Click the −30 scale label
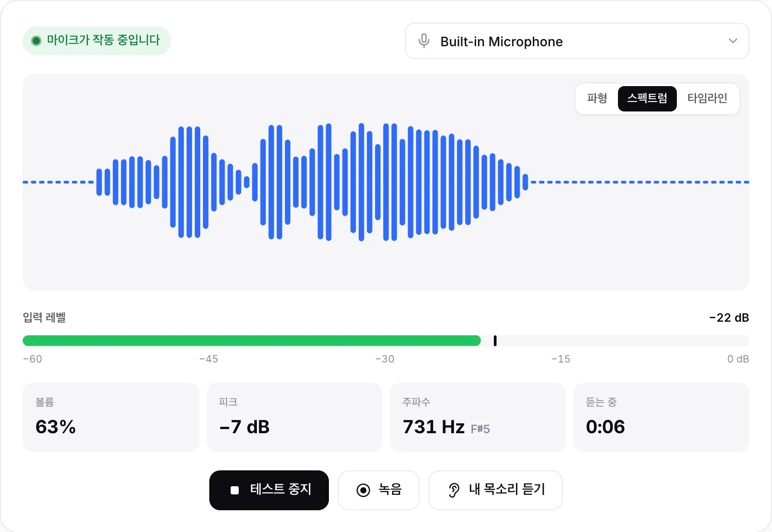The image size is (772, 532). (385, 359)
